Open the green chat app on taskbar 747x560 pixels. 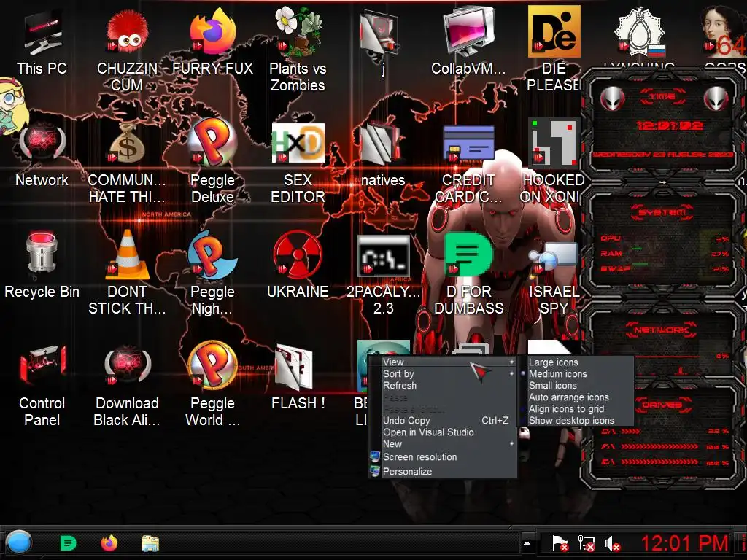point(68,542)
